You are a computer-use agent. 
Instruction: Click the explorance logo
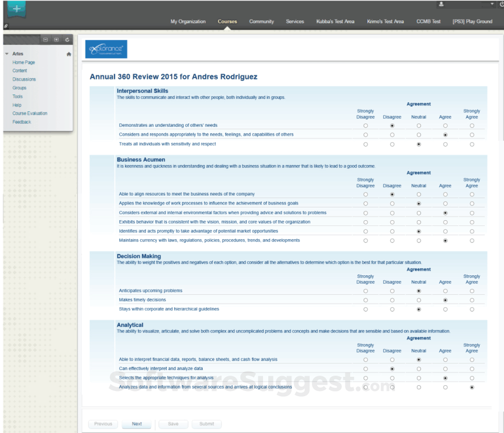pyautogui.click(x=106, y=49)
